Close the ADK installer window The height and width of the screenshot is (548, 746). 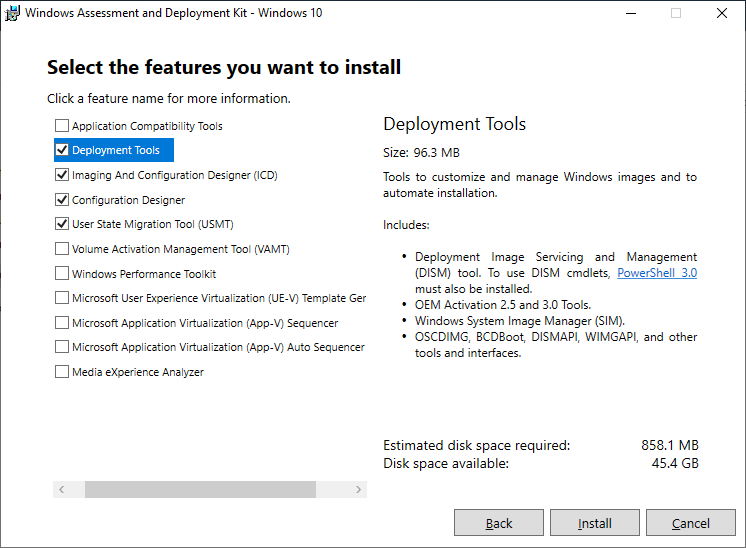click(x=722, y=13)
